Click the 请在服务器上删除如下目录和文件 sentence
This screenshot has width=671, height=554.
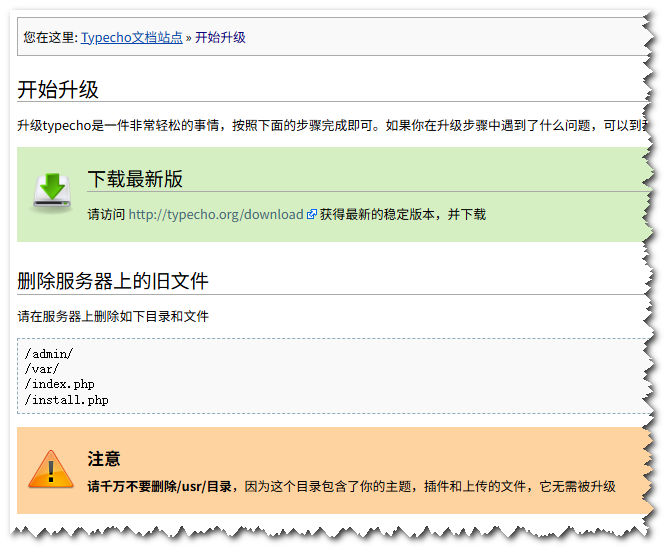point(113,316)
